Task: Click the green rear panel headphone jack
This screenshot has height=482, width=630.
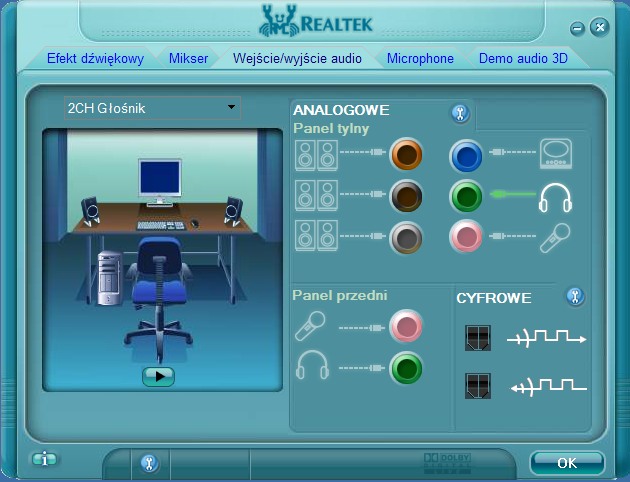Action: click(466, 196)
